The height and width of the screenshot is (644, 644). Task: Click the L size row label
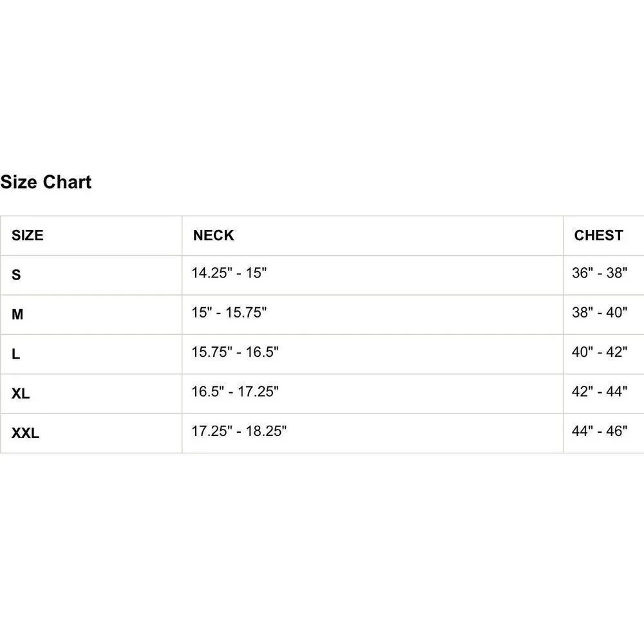(x=15, y=354)
